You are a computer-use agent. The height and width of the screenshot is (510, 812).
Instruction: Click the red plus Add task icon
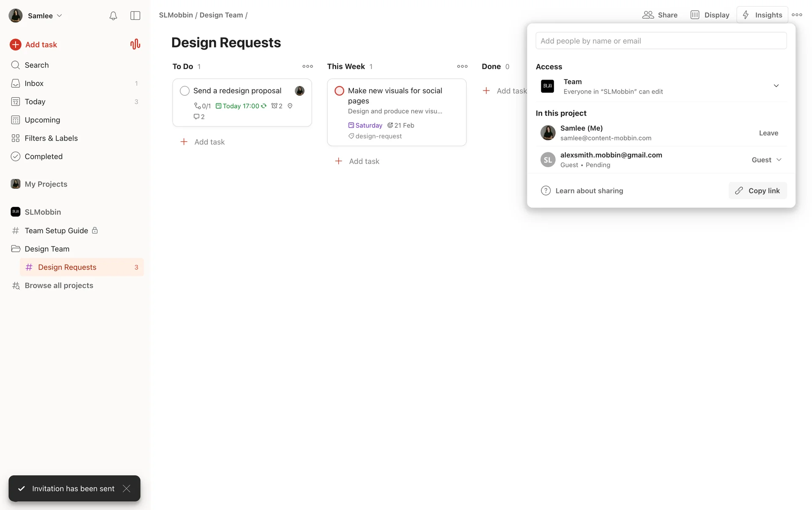coord(16,44)
